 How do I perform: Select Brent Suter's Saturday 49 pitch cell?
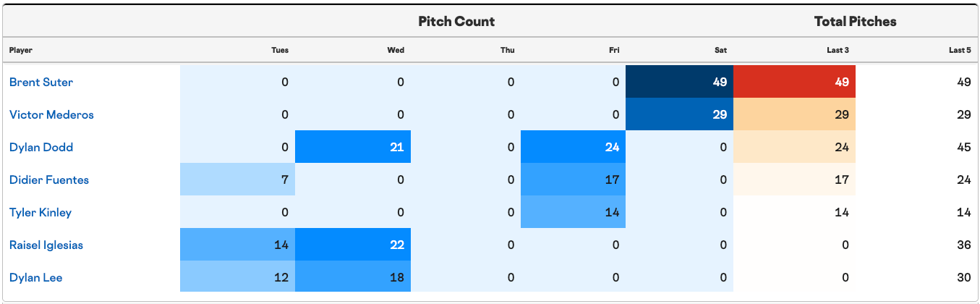(679, 82)
